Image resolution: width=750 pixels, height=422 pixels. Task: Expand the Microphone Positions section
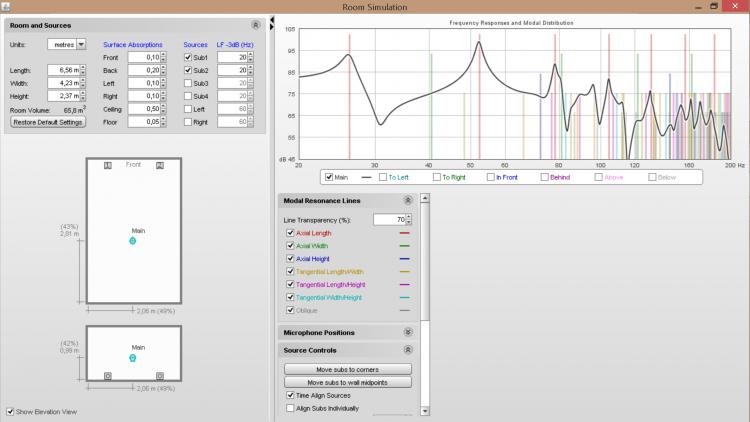(x=407, y=332)
